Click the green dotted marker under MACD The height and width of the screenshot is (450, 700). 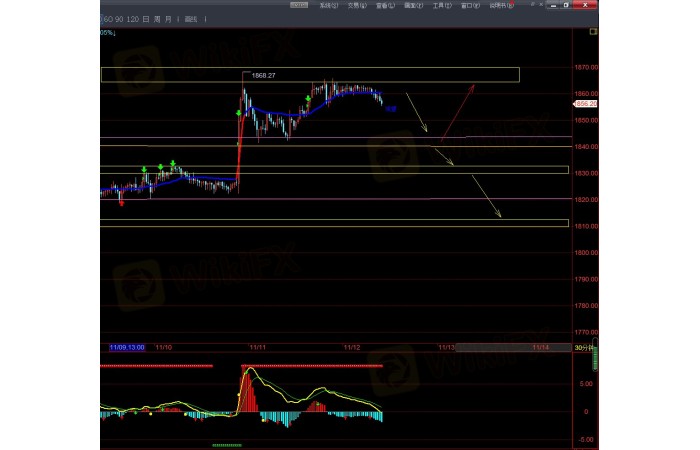[x=227, y=444]
